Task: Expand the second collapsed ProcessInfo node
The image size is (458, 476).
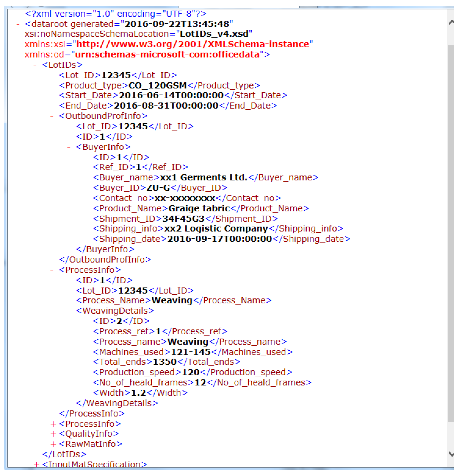Action: point(53,424)
